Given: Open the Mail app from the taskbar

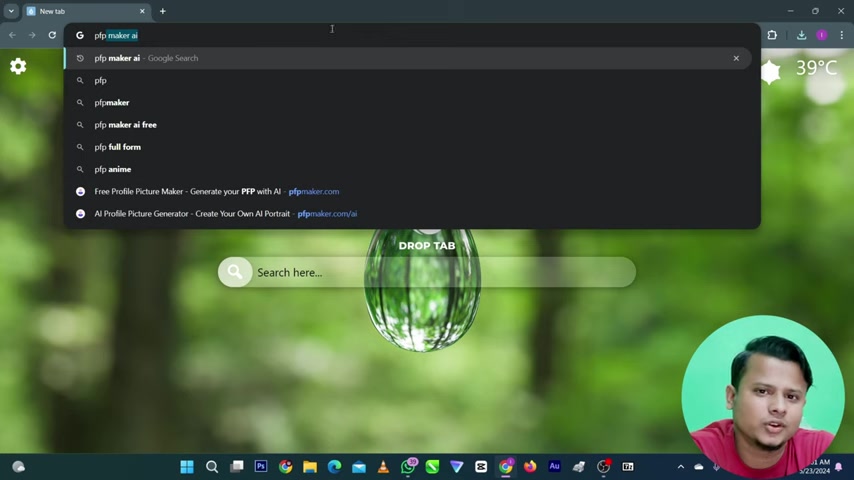Looking at the screenshot, I should (359, 467).
